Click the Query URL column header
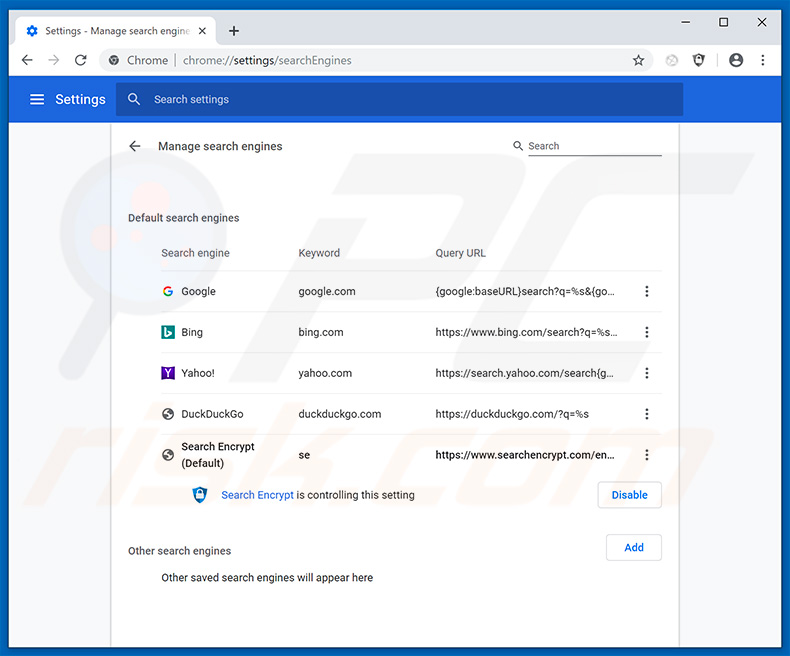Image resolution: width=790 pixels, height=656 pixels. (460, 253)
